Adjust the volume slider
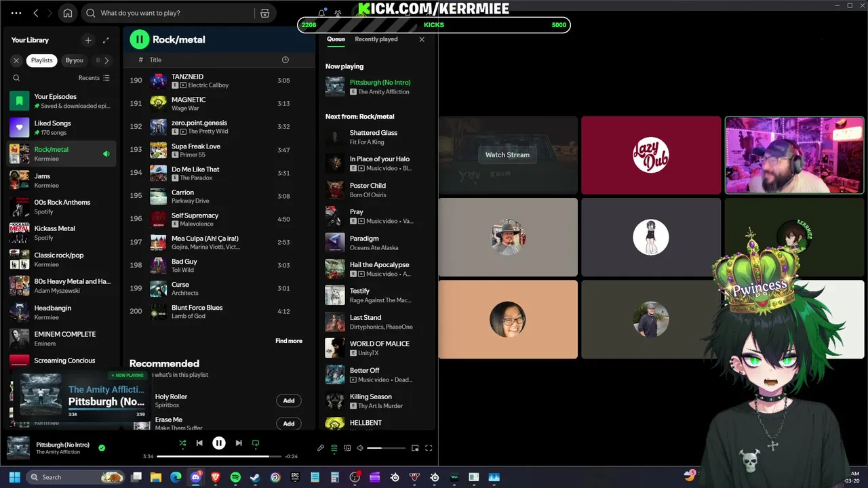The image size is (868, 488). pyautogui.click(x=387, y=448)
